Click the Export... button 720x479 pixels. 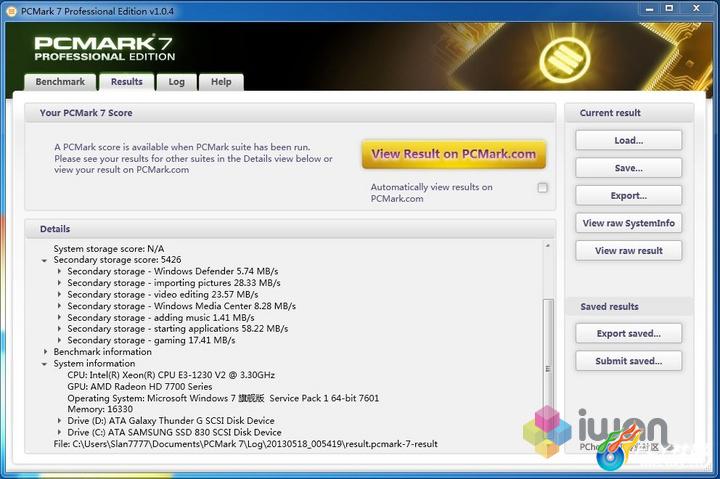629,196
